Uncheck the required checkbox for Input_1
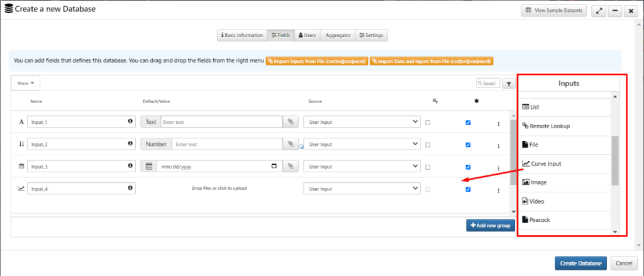Image resolution: width=644 pixels, height=276 pixels. [x=468, y=123]
